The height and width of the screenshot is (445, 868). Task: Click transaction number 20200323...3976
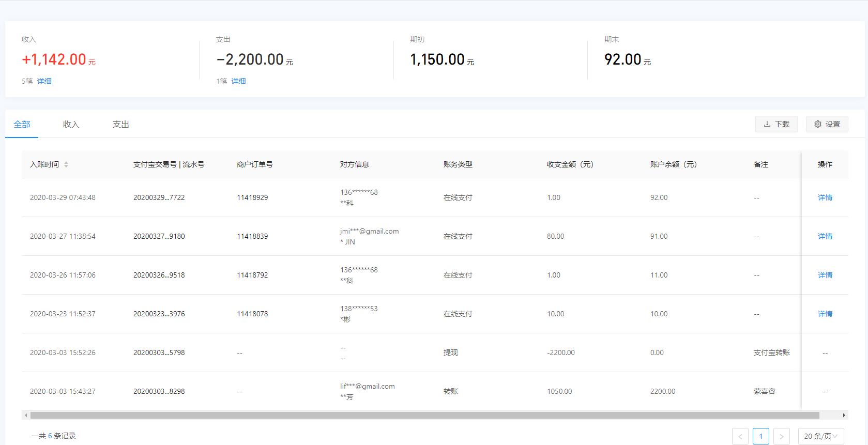[x=159, y=314]
